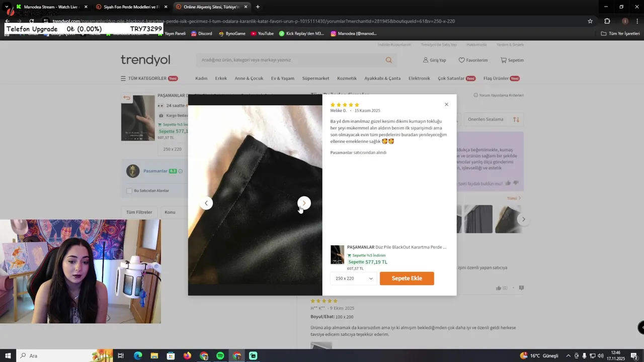Open the Kick Replay'den M3 bookmark
Viewport: 644px width, 362px height.
coord(302,34)
